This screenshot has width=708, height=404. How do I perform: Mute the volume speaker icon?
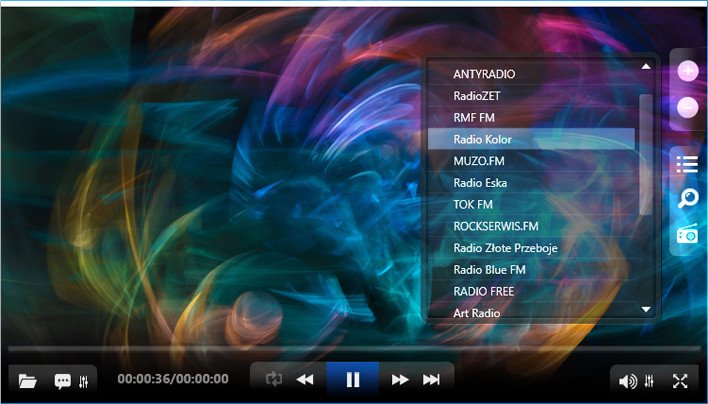tap(627, 380)
